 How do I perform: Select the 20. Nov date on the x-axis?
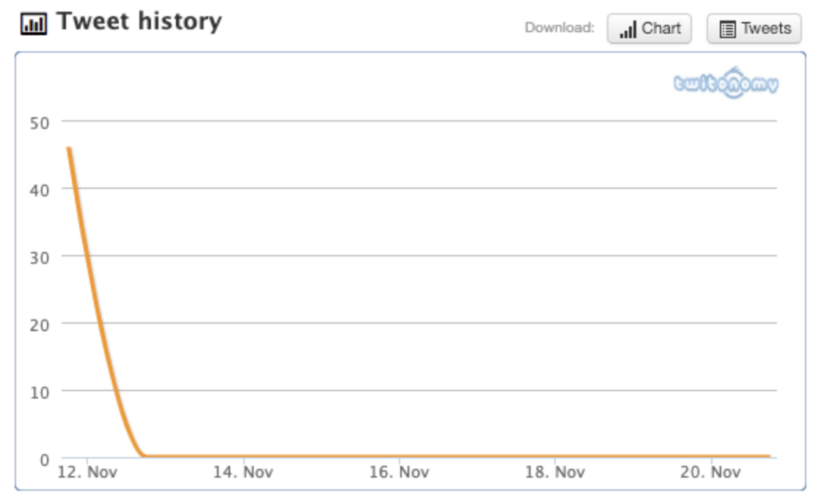click(712, 472)
